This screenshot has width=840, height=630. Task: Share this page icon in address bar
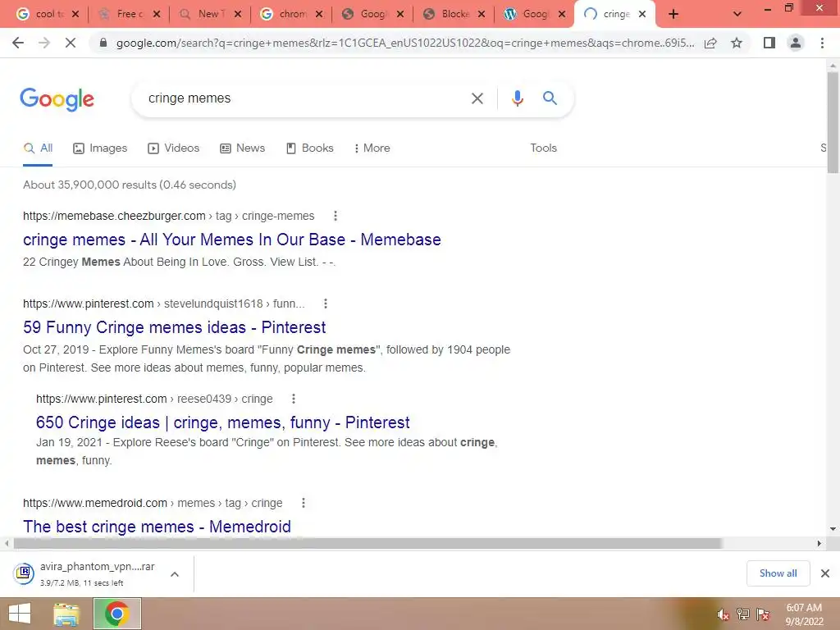710,43
